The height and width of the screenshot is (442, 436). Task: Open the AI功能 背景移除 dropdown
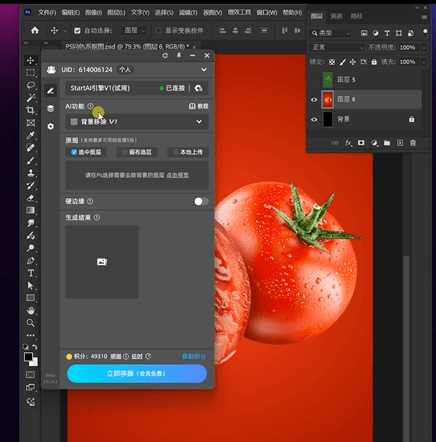137,122
